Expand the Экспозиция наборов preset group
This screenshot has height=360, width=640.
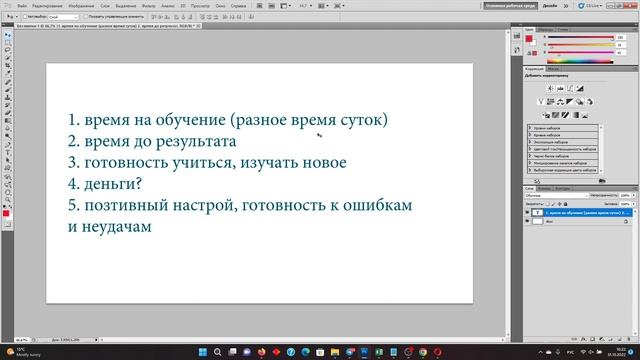tap(530, 142)
